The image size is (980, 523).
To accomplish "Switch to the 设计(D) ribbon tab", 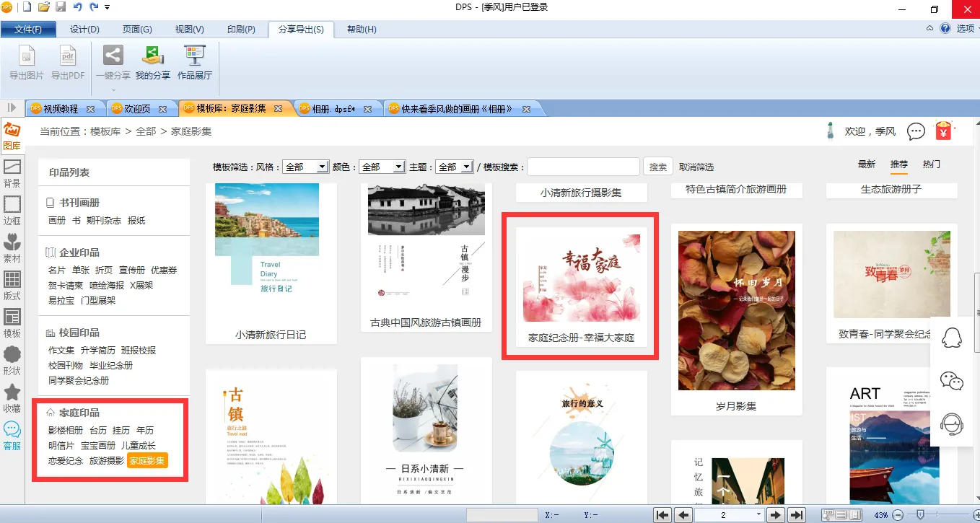I will click(x=84, y=30).
